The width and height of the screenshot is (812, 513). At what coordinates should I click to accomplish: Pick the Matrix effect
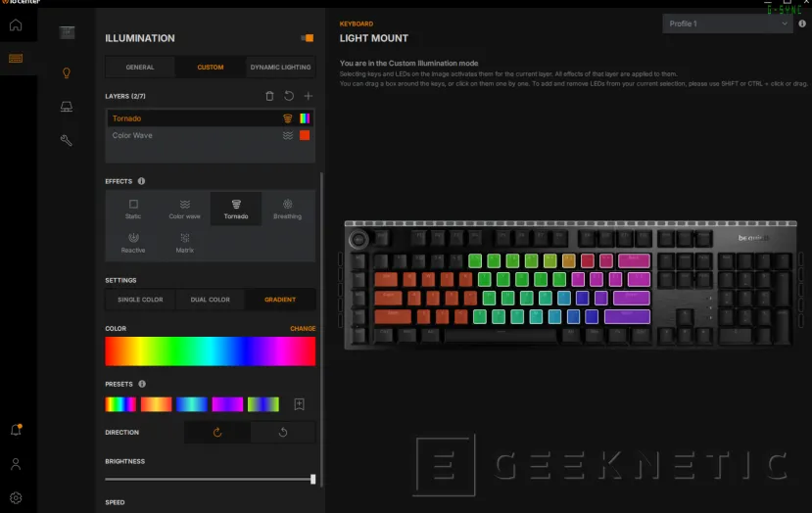(184, 242)
